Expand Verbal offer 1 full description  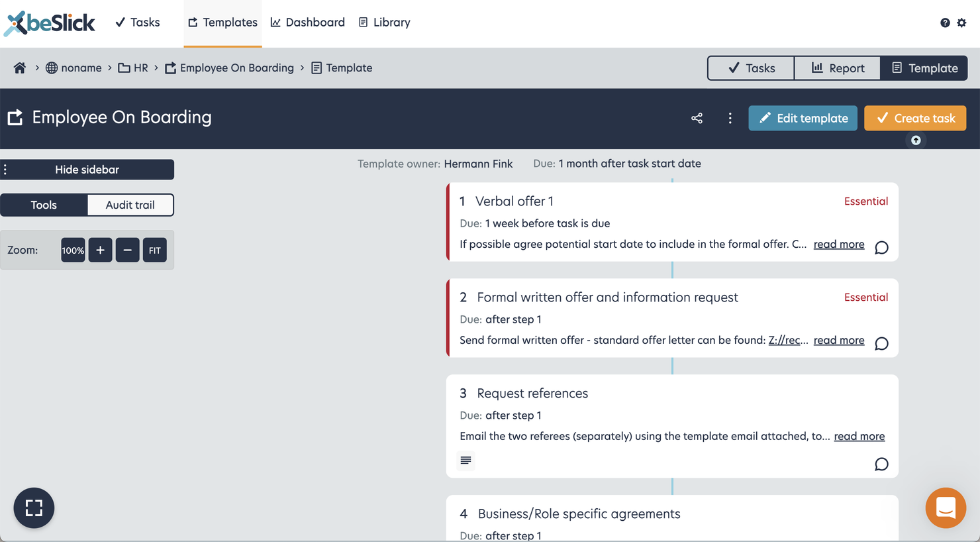point(838,244)
